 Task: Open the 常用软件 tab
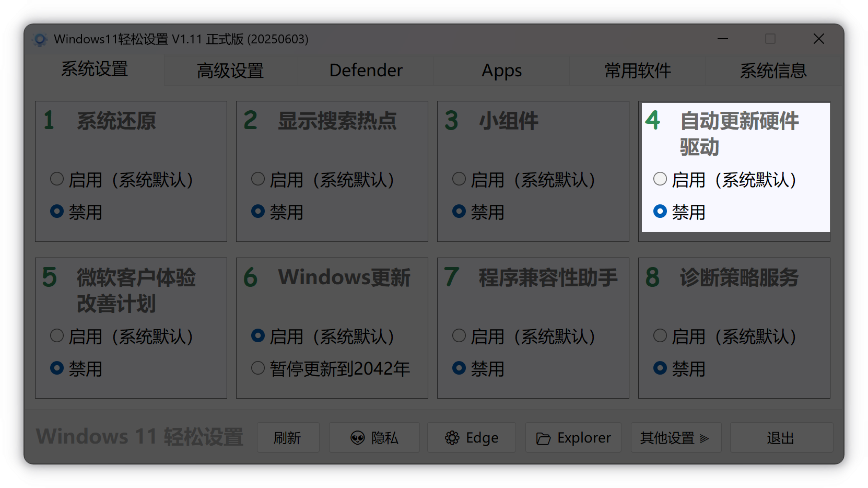coord(637,71)
